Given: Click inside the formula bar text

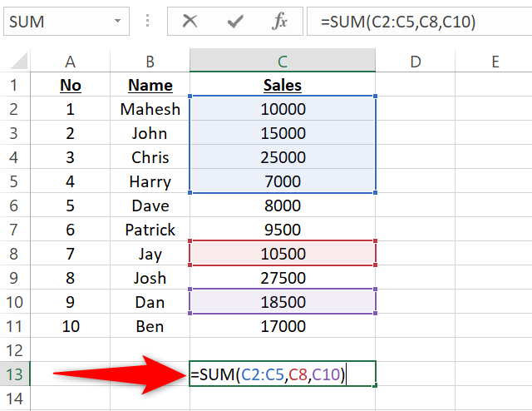Looking at the screenshot, I should pyautogui.click(x=416, y=22).
